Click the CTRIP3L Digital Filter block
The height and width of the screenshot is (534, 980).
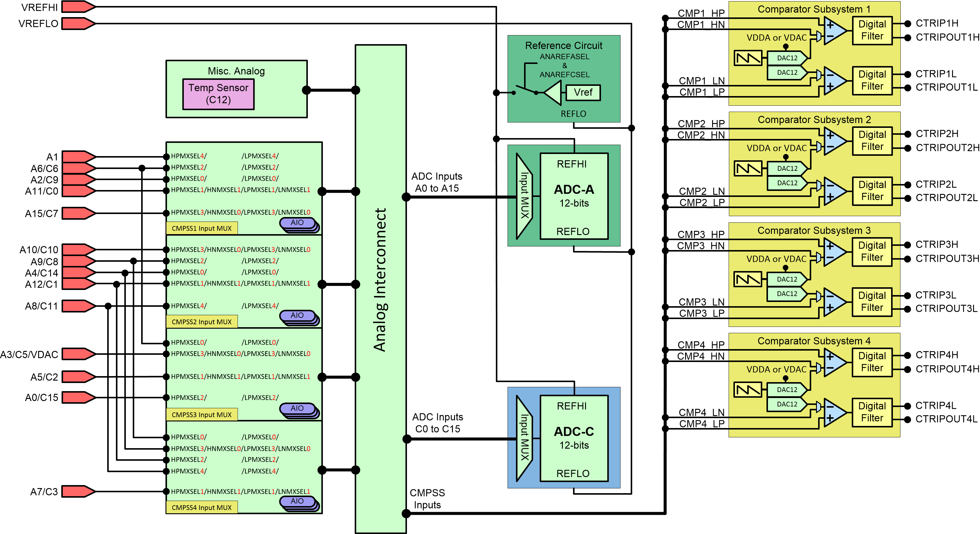pos(872,302)
